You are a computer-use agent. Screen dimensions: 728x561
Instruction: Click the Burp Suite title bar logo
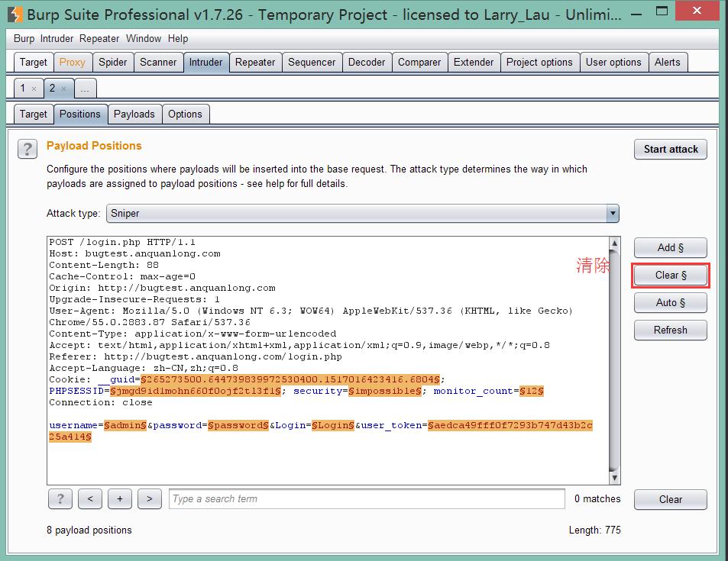(15, 15)
